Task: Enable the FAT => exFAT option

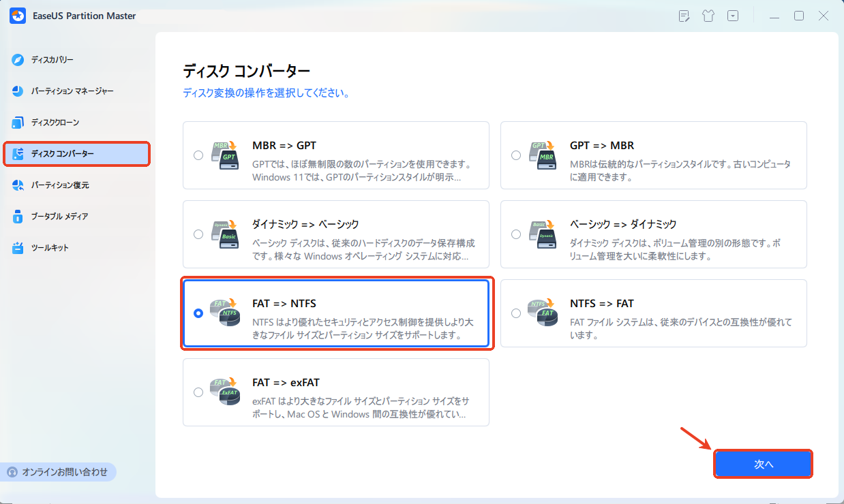Action: pos(198,392)
